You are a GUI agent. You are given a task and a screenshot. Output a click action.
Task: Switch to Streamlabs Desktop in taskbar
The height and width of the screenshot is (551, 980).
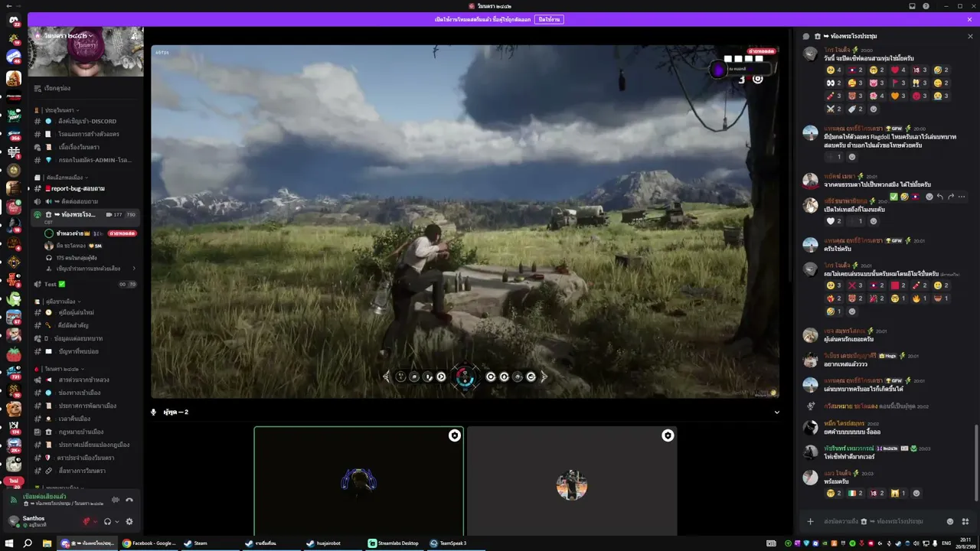(x=394, y=543)
